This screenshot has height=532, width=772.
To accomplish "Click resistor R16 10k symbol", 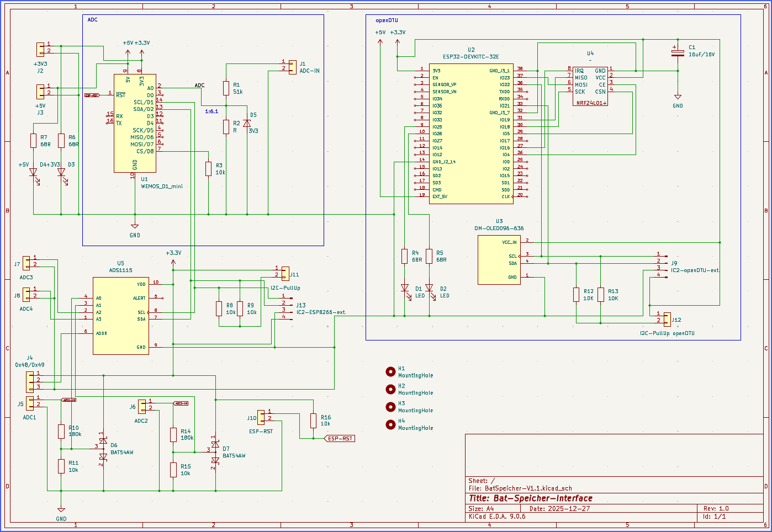I will click(313, 421).
